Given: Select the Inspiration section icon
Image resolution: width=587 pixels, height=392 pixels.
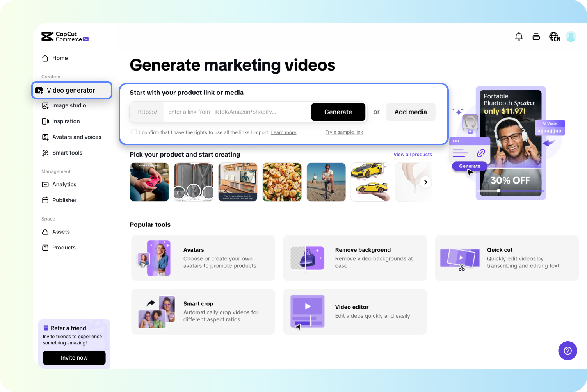Looking at the screenshot, I should click(x=46, y=121).
